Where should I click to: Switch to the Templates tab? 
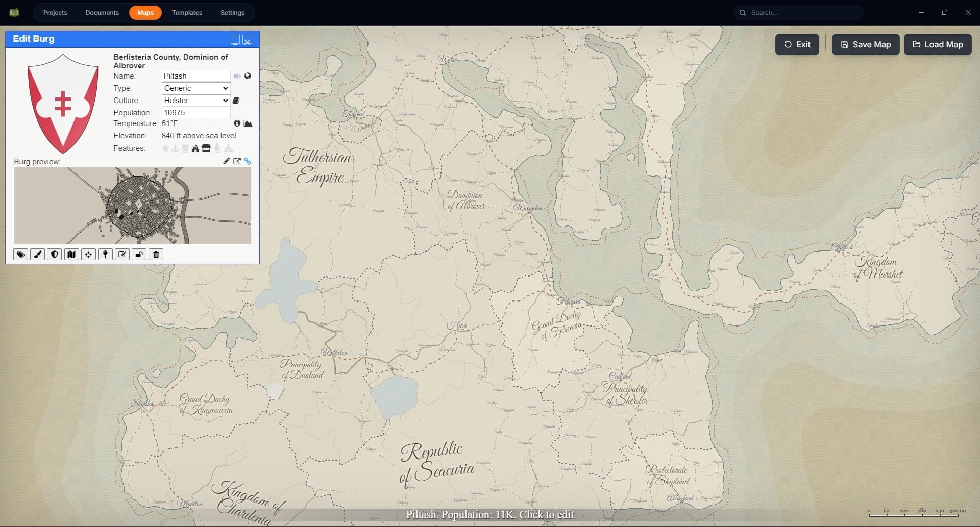187,12
